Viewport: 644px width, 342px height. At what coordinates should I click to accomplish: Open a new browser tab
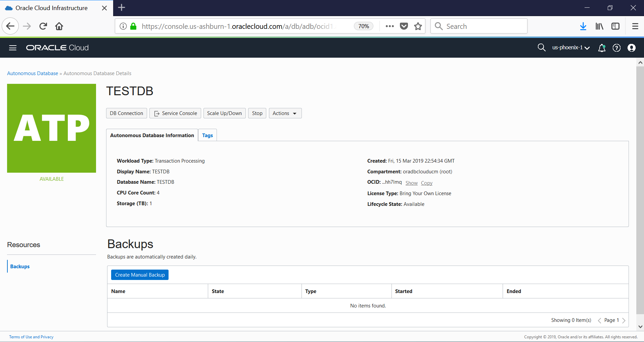(122, 7)
